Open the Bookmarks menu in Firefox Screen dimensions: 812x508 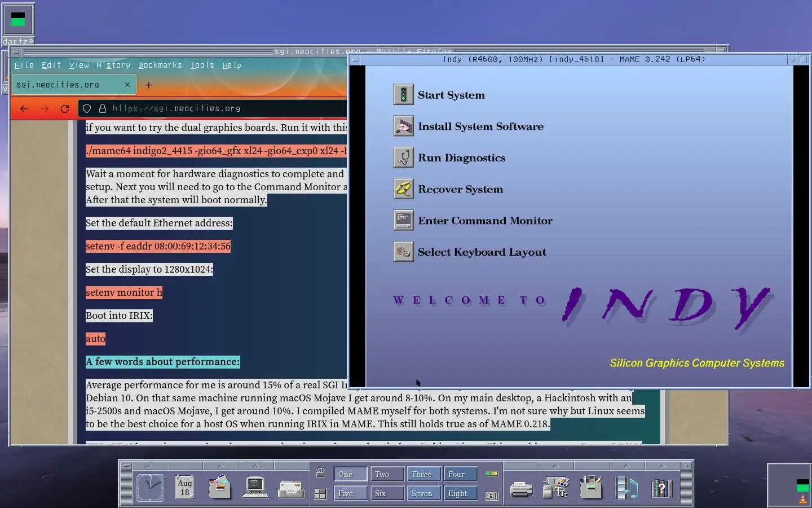pyautogui.click(x=160, y=65)
